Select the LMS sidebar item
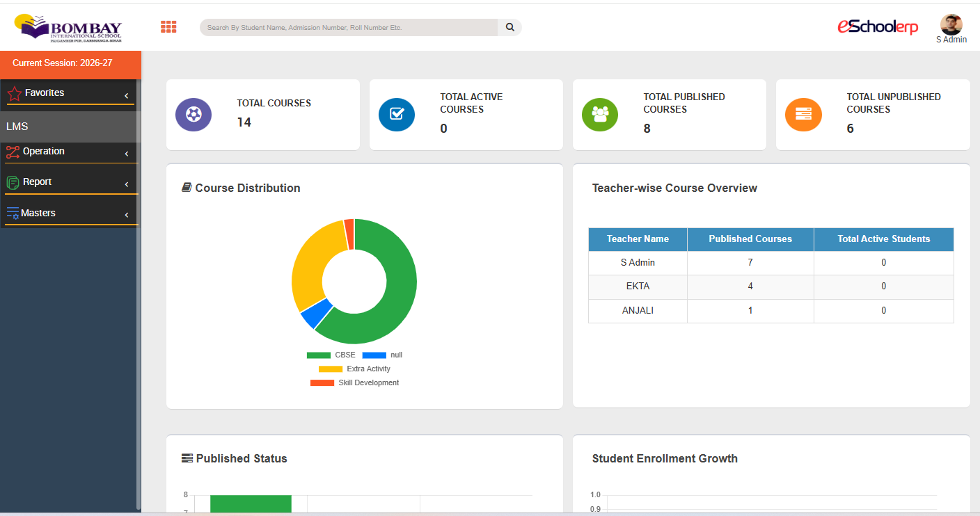 click(70, 127)
